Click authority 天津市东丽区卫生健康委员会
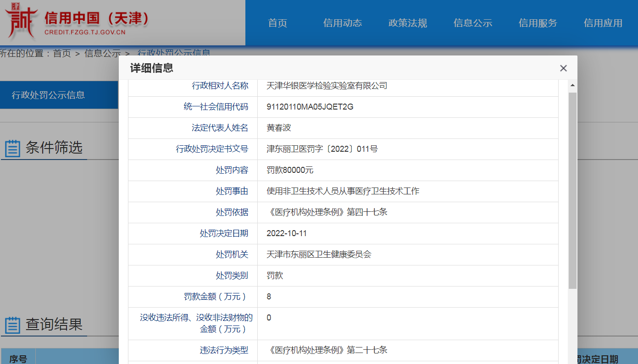638x364 pixels. pyautogui.click(x=319, y=254)
